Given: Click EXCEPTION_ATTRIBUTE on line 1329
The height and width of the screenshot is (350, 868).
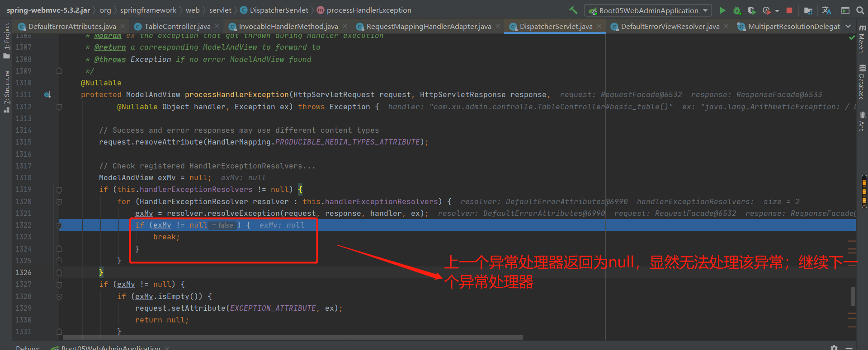Looking at the screenshot, I should 273,308.
